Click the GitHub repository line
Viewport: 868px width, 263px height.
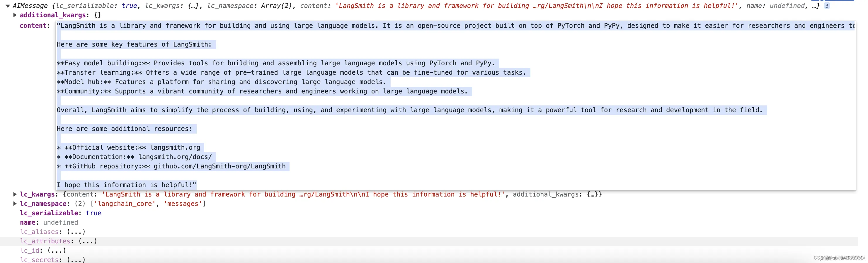(x=171, y=166)
